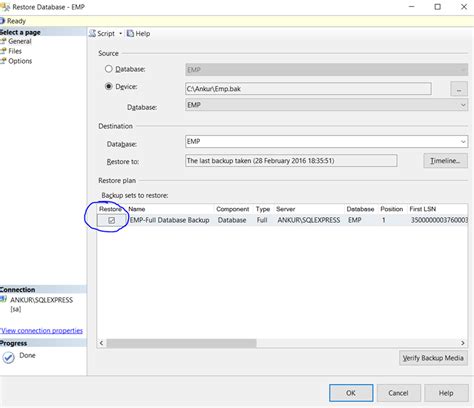Expand the destination Database dropdown
This screenshot has height=408, width=474.
463,142
